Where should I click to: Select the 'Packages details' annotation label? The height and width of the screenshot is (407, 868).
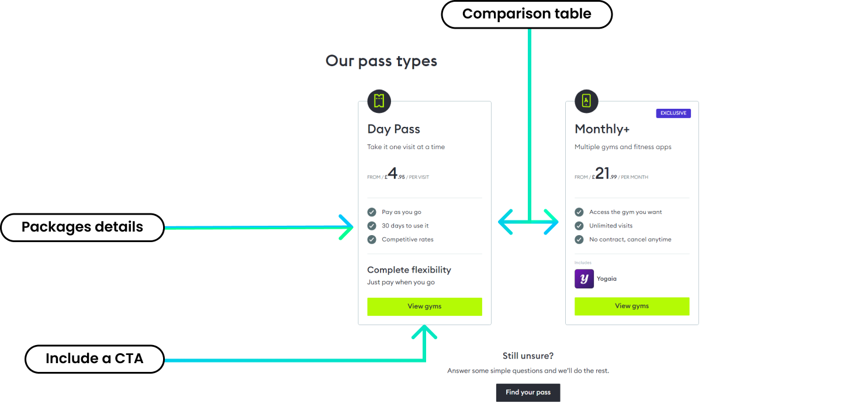(x=82, y=227)
